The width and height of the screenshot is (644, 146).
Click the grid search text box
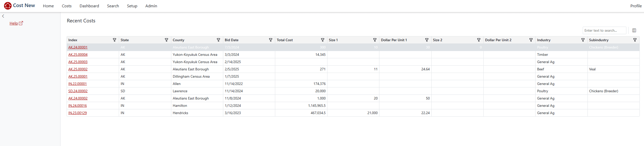[x=604, y=30]
